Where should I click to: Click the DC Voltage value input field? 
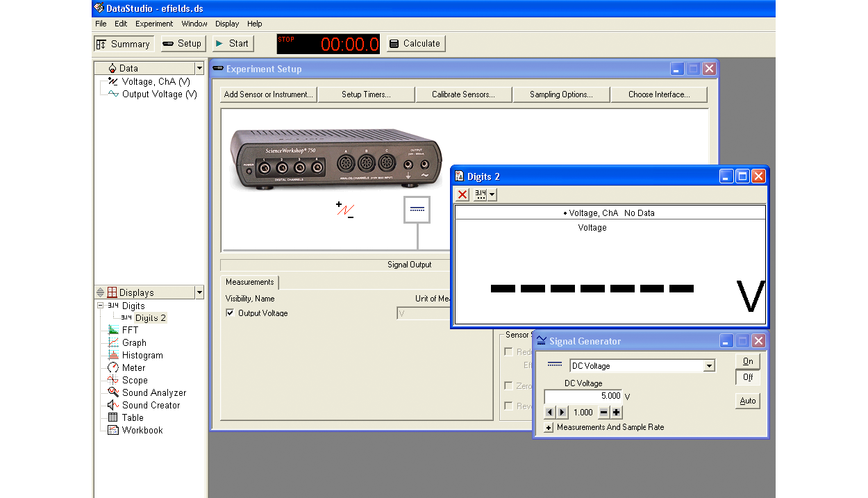point(583,396)
